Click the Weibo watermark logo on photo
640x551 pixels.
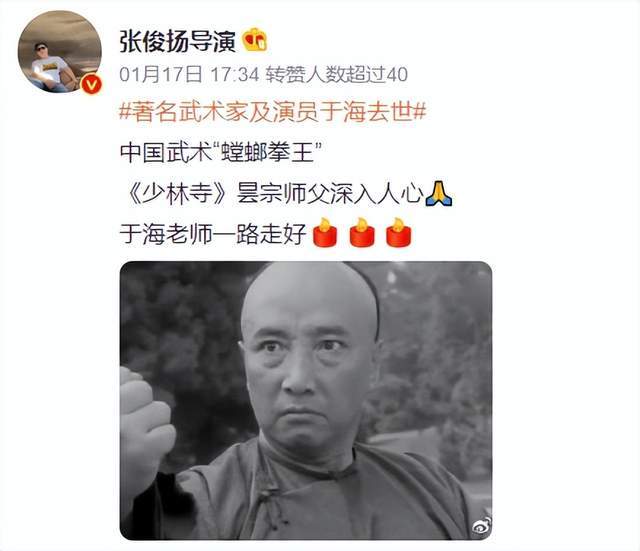[481, 526]
